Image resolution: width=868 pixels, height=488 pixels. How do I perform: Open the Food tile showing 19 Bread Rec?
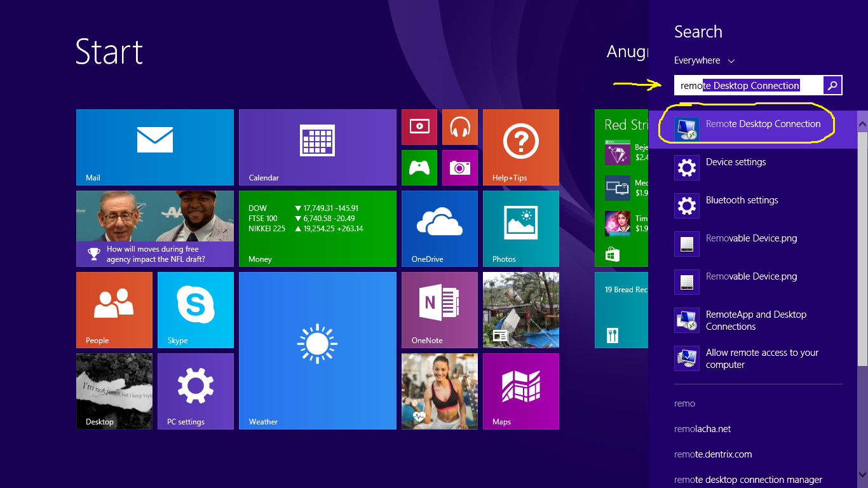[x=622, y=310]
